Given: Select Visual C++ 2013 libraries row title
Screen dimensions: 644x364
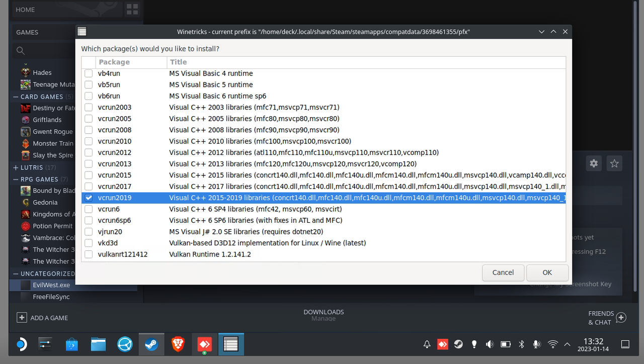Looking at the screenshot, I should coord(293,164).
